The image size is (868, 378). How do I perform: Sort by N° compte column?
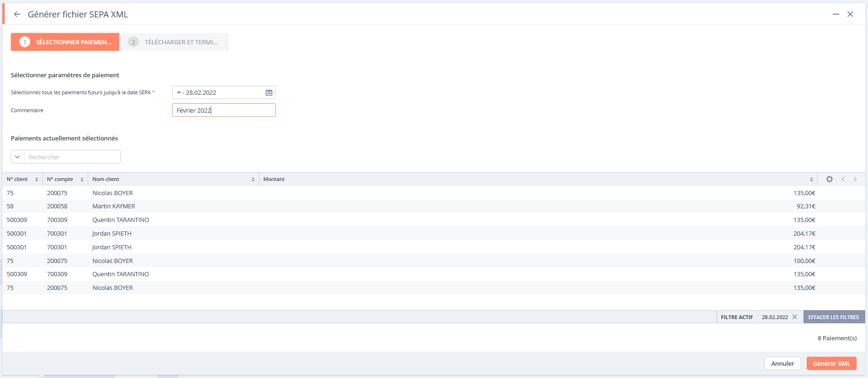coord(82,179)
